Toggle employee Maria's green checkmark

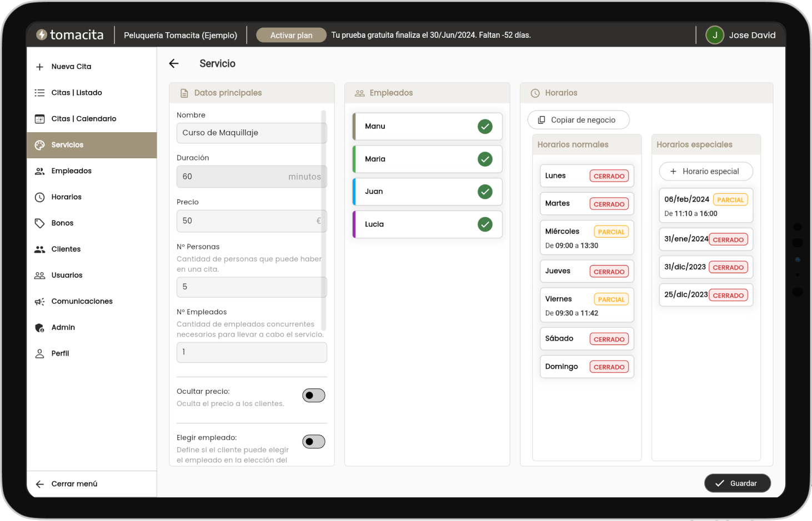click(485, 159)
